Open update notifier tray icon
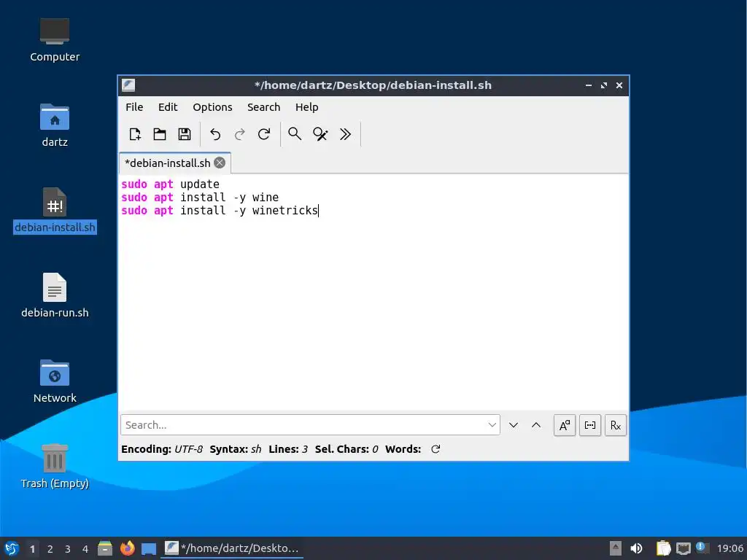 [703, 548]
